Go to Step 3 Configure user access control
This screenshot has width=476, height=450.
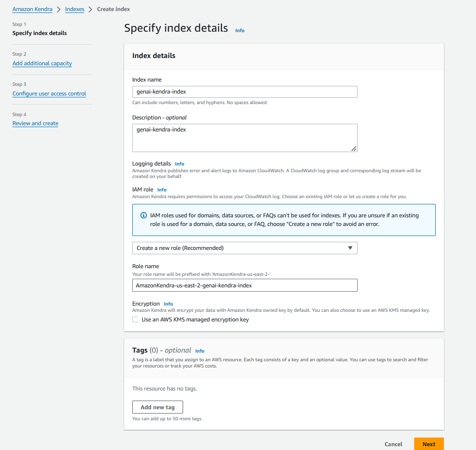(x=49, y=93)
